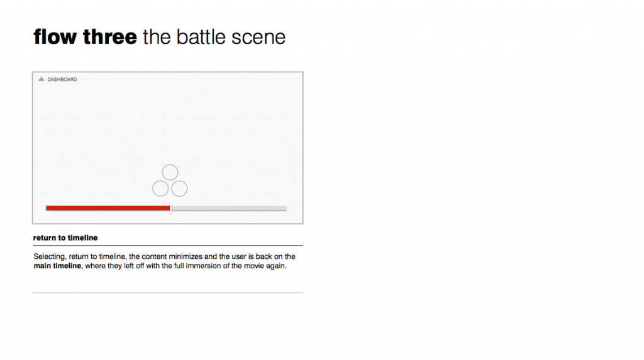Click the divider line under the caption

tap(168, 246)
